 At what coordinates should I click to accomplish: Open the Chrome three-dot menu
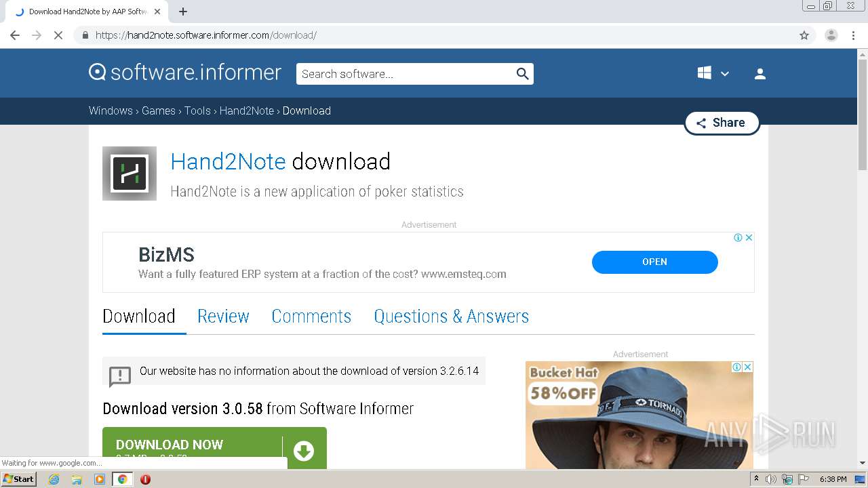tap(853, 35)
